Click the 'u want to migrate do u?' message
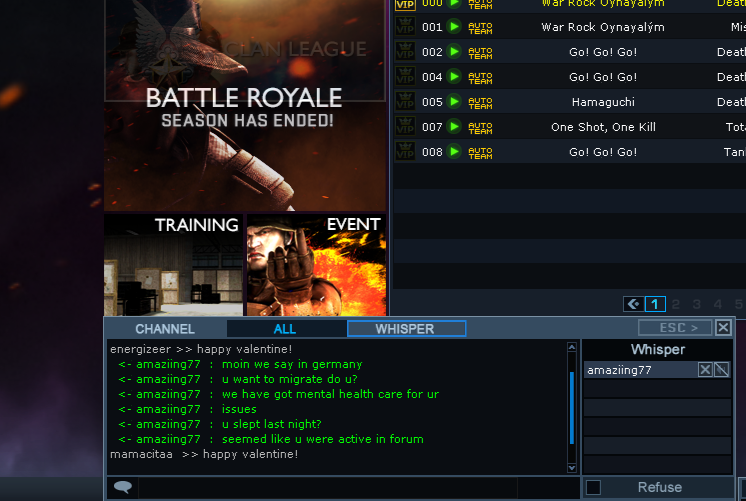The image size is (746, 501). click(x=290, y=379)
